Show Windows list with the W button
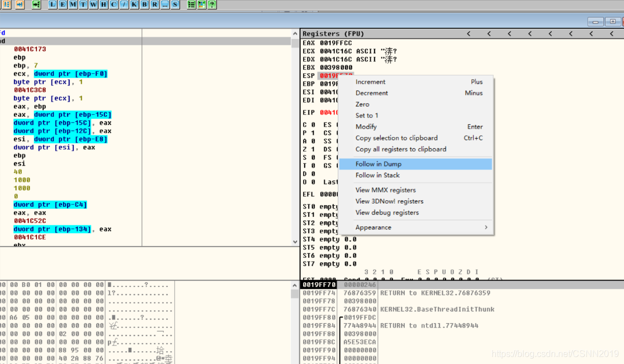The height and width of the screenshot is (364, 624). pyautogui.click(x=93, y=4)
